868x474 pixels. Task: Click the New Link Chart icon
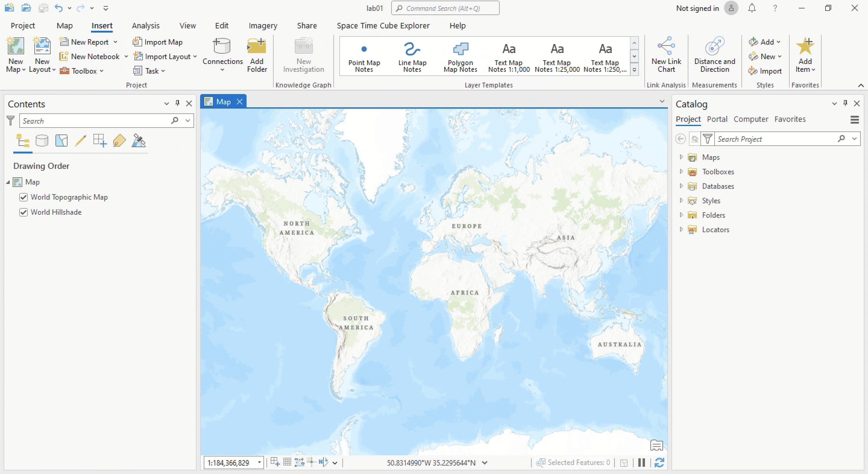[666, 46]
